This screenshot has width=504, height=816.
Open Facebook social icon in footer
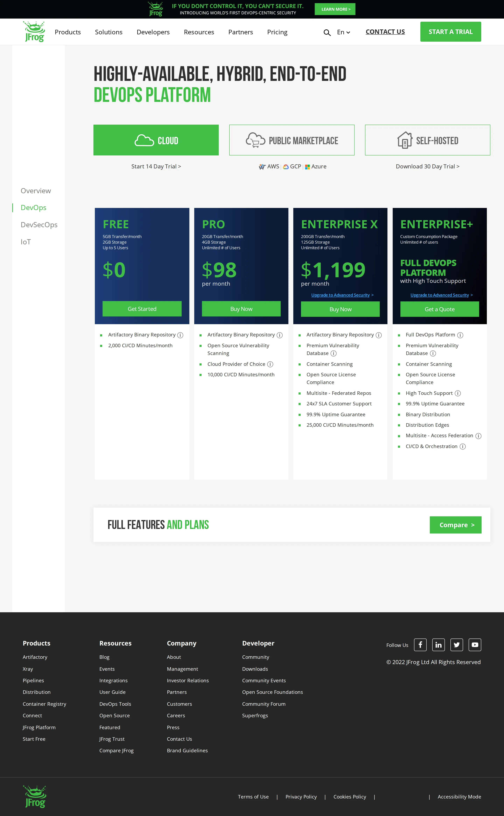pos(420,645)
